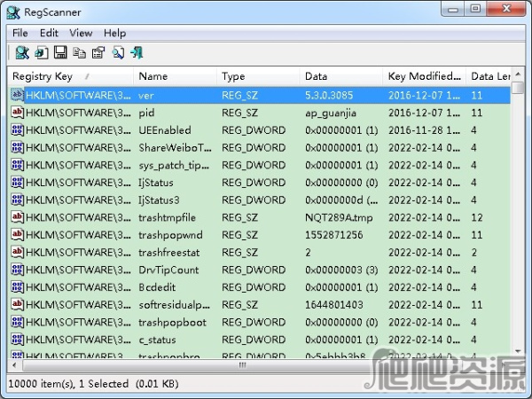532x399 pixels.
Task: Click data value '1552871256'
Action: [334, 235]
